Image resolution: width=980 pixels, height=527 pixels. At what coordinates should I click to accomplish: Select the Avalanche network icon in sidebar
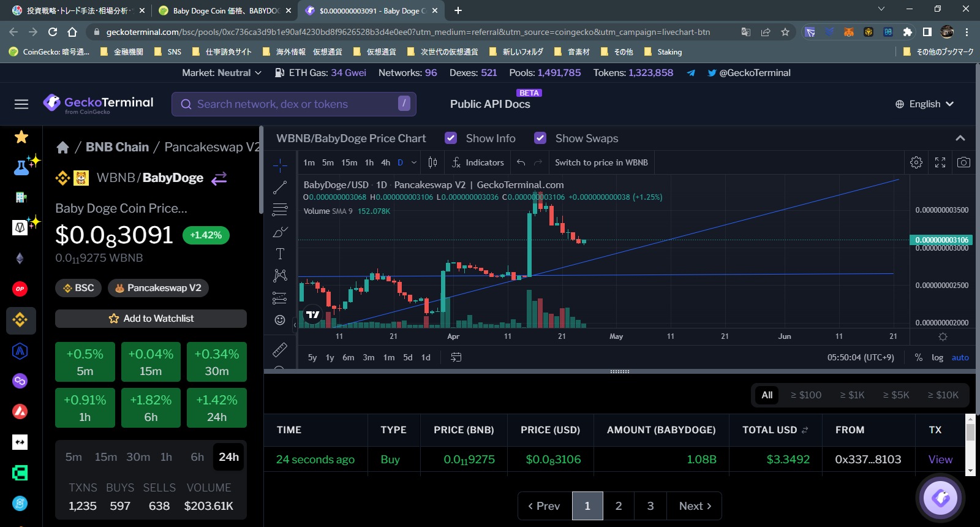(20, 411)
